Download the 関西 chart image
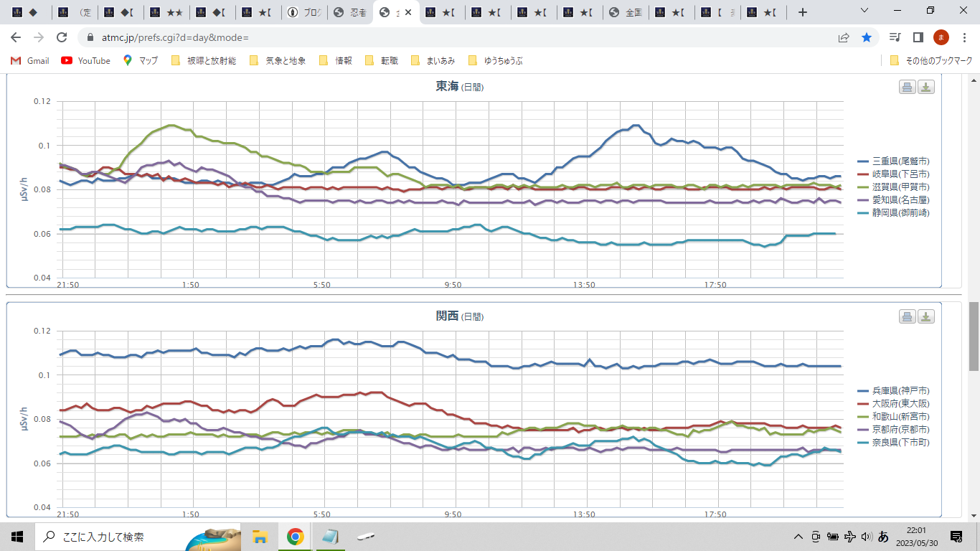The height and width of the screenshot is (551, 980). click(x=926, y=316)
